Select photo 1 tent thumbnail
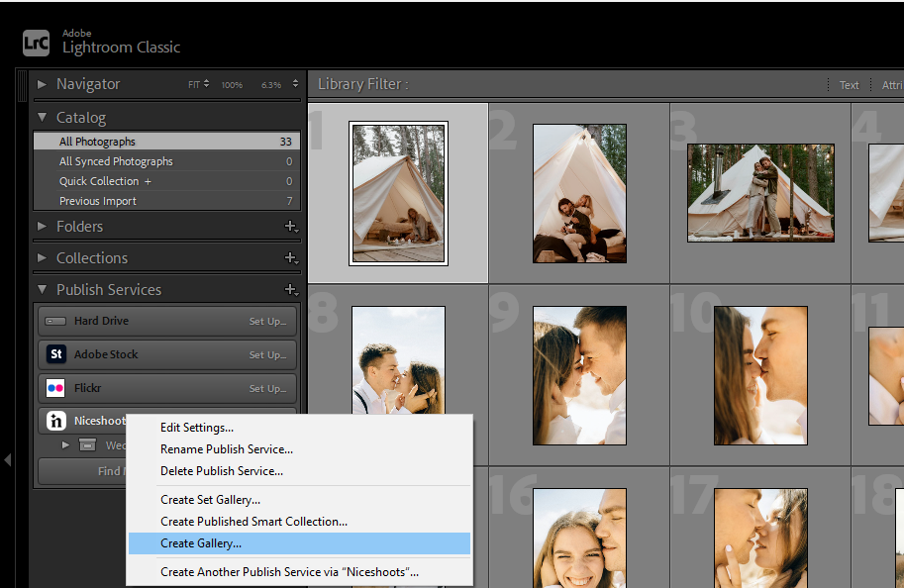Screen dimensions: 904x588 click(x=398, y=193)
